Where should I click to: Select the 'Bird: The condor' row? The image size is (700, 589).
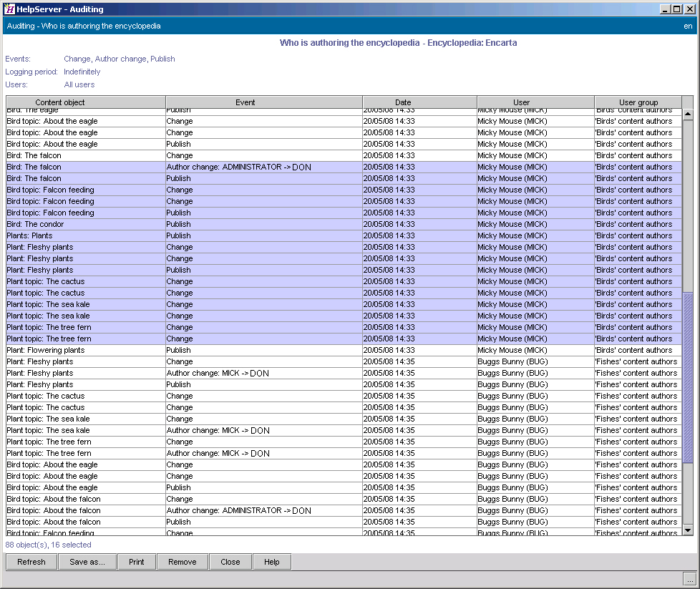click(x=344, y=224)
